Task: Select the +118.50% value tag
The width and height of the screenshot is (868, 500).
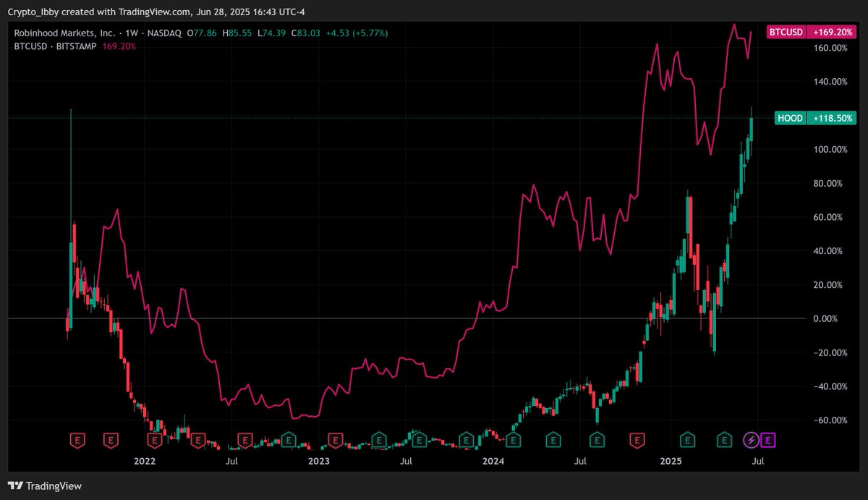Action: tap(833, 118)
